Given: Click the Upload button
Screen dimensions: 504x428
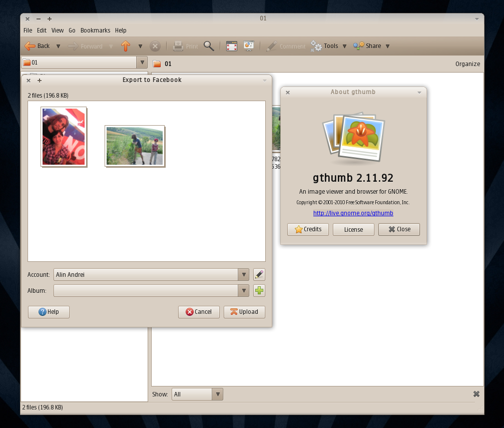Looking at the screenshot, I should tap(244, 312).
